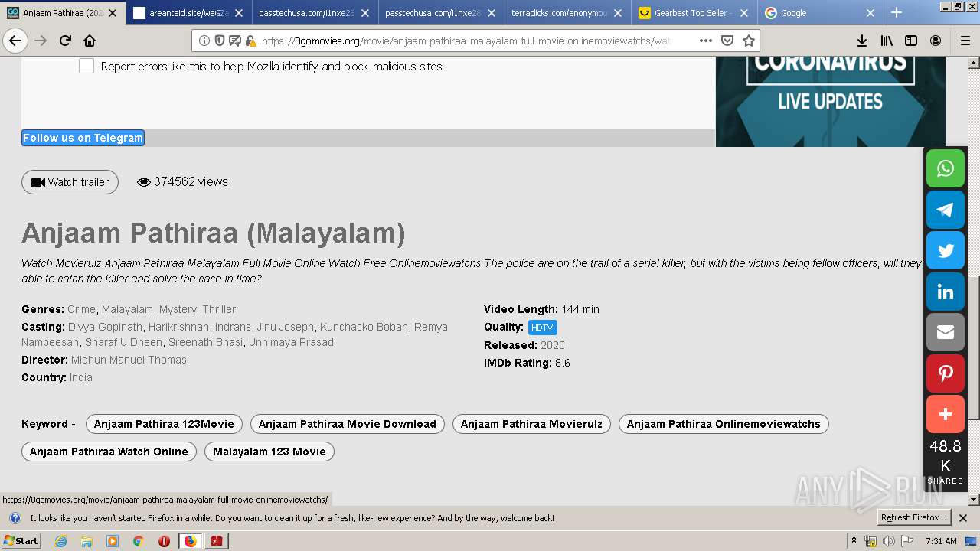Share on LinkedIn

(x=946, y=292)
